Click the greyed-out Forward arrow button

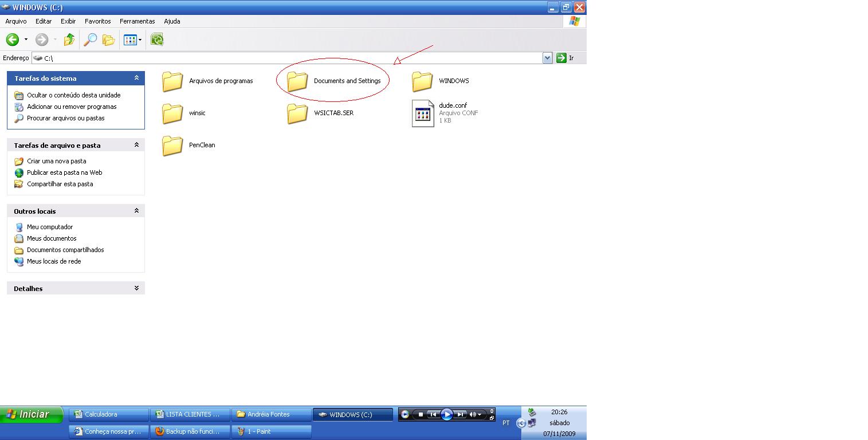pyautogui.click(x=41, y=40)
